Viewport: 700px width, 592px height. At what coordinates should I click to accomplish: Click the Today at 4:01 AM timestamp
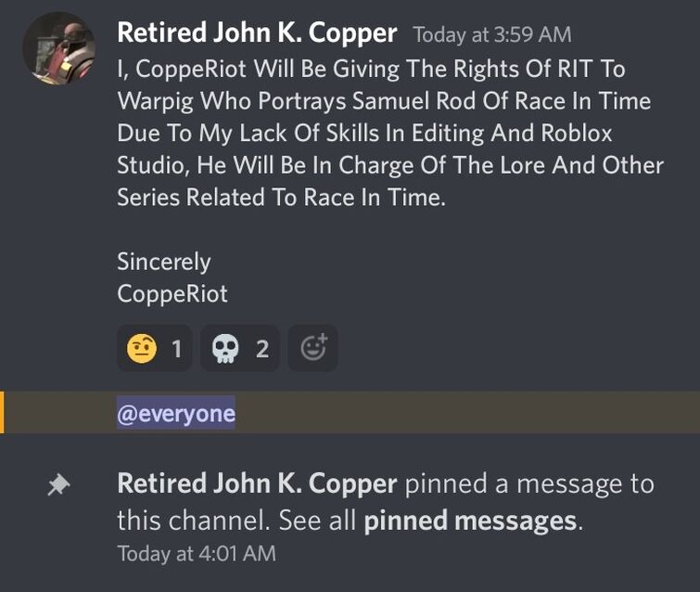pos(197,554)
